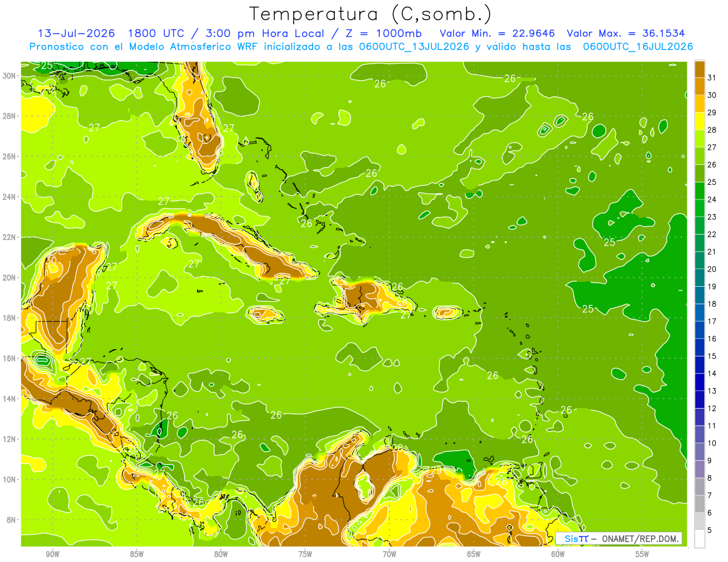The width and height of the screenshot is (728, 562).
Task: Click the color scale label "9"
Action: pos(710,461)
